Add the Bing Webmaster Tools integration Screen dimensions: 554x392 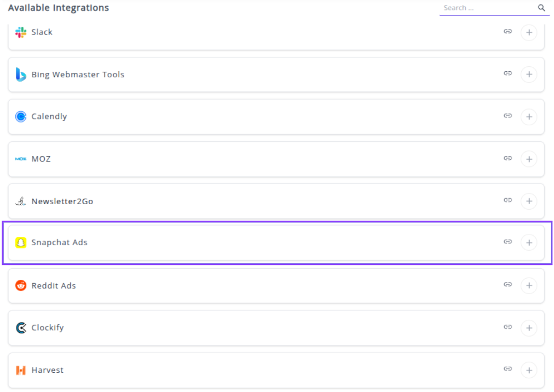tap(528, 74)
